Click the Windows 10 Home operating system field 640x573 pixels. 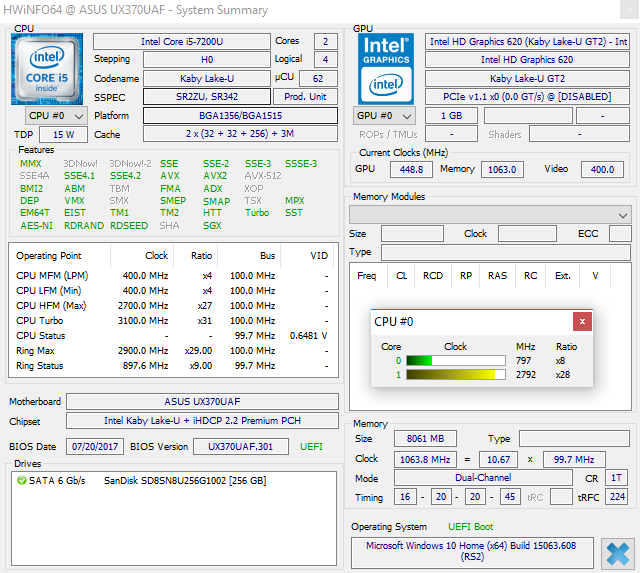click(472, 552)
